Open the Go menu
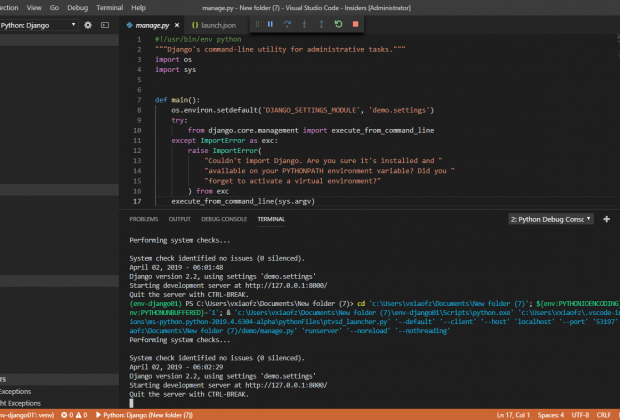620x420 pixels. [x=54, y=8]
